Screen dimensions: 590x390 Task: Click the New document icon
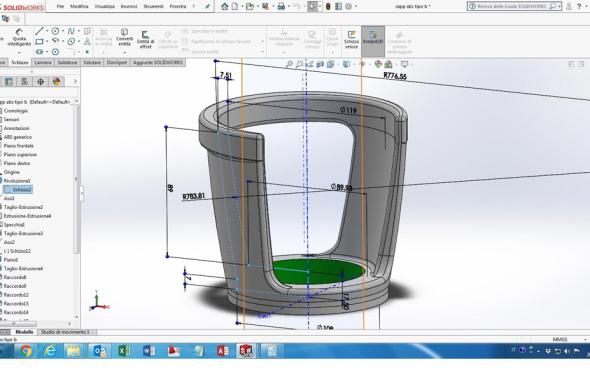[235, 6]
